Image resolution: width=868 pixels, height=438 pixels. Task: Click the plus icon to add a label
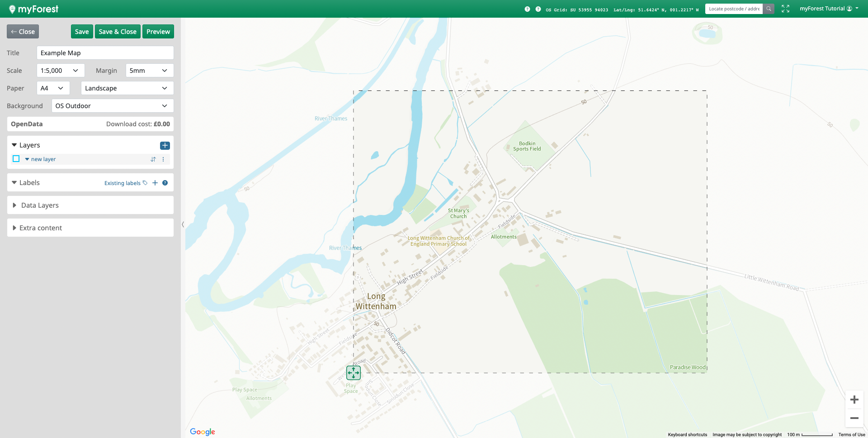tap(155, 183)
